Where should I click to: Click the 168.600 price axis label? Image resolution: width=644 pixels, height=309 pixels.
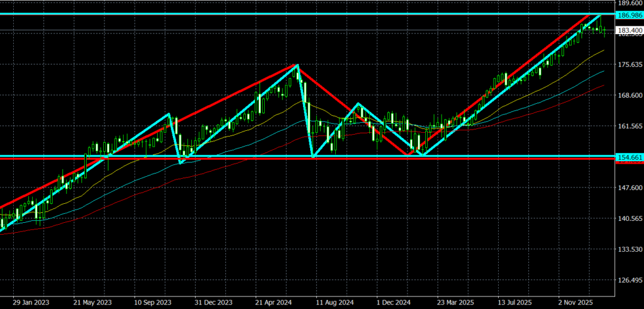click(x=629, y=96)
